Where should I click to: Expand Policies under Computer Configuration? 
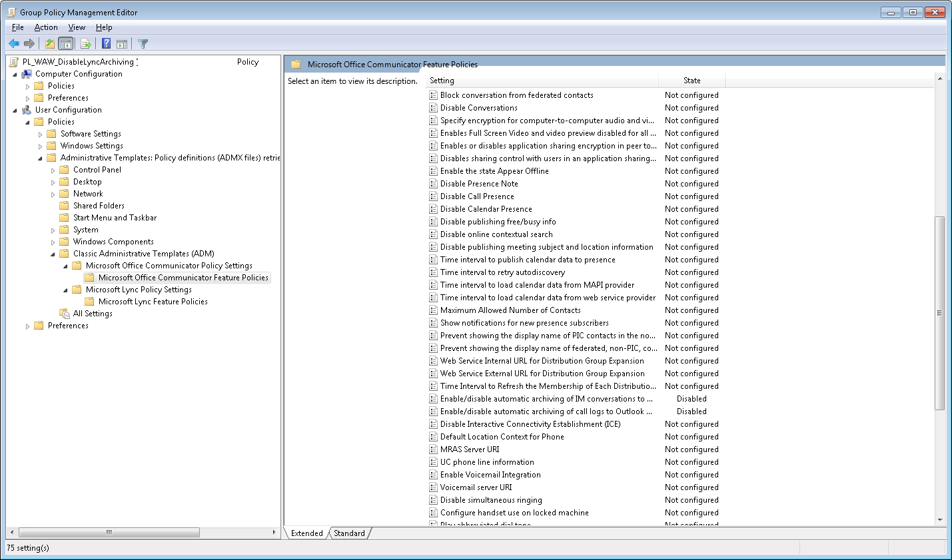point(27,87)
